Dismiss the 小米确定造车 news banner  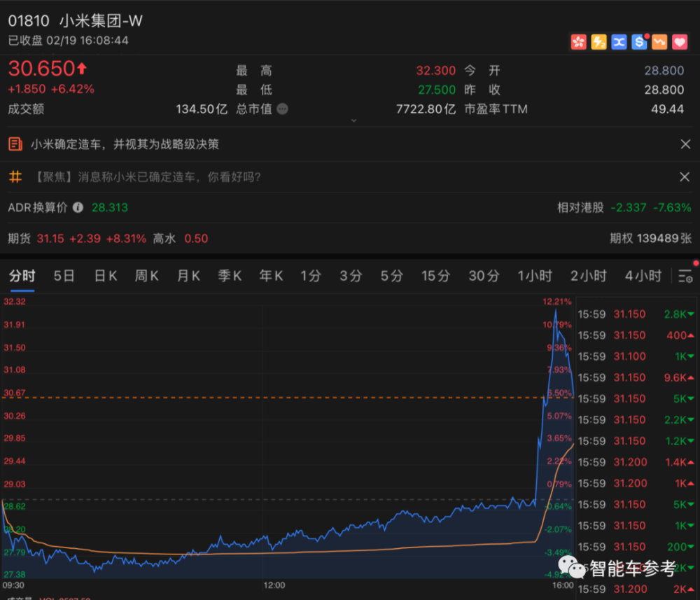tap(685, 144)
